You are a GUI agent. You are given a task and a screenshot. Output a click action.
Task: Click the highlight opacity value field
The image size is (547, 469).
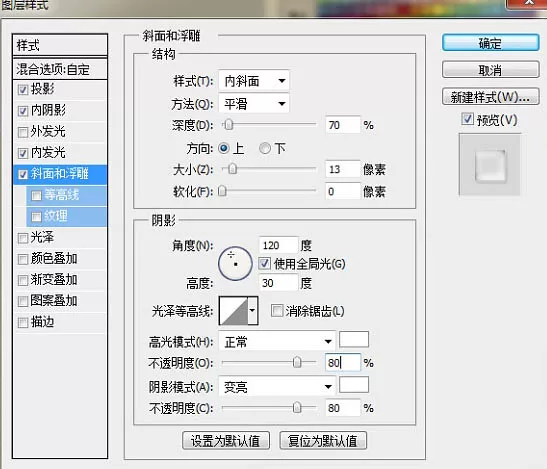coord(343,363)
